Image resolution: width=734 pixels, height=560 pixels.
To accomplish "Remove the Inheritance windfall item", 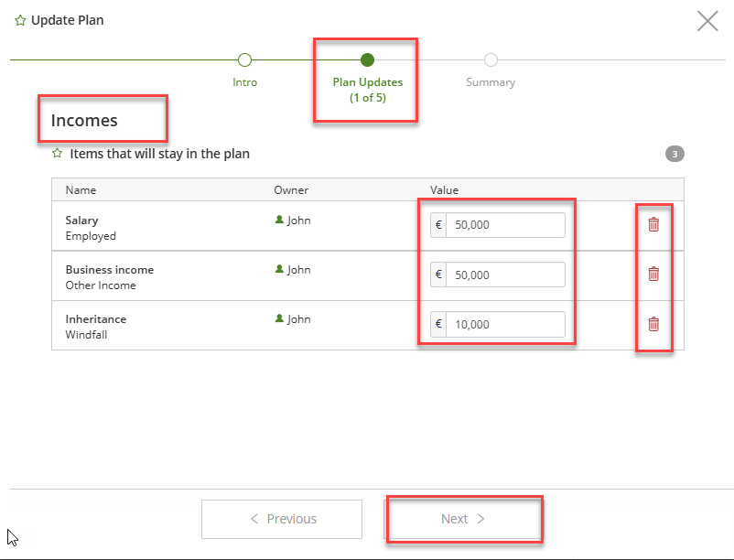I will pyautogui.click(x=653, y=324).
